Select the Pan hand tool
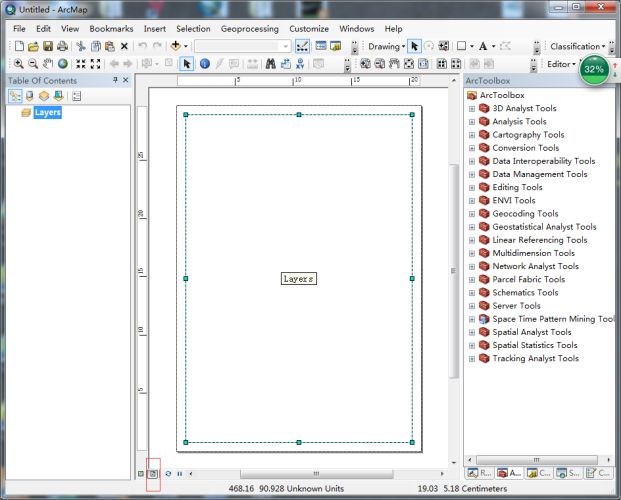This screenshot has width=621, height=500. click(x=48, y=64)
